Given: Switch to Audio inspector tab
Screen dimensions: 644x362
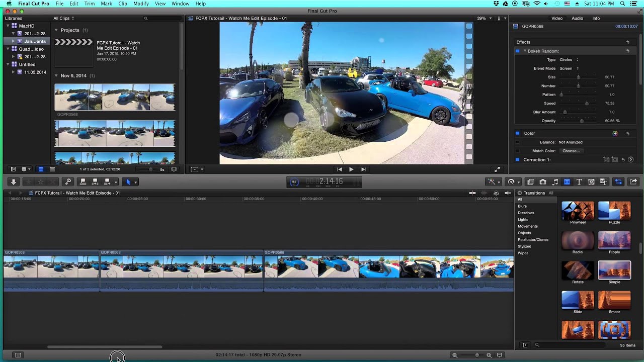Looking at the screenshot, I should [577, 19].
